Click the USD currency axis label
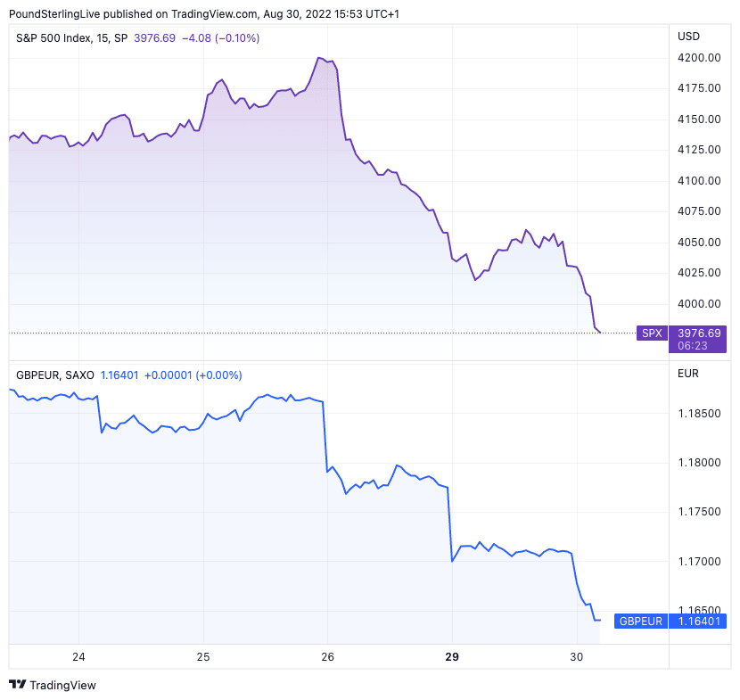Image resolution: width=740 pixels, height=700 pixels. point(688,37)
